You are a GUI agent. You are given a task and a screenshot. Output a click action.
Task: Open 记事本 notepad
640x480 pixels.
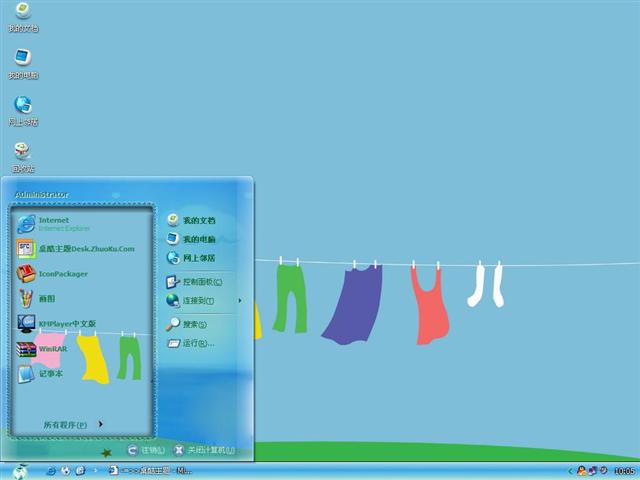[x=82, y=373]
